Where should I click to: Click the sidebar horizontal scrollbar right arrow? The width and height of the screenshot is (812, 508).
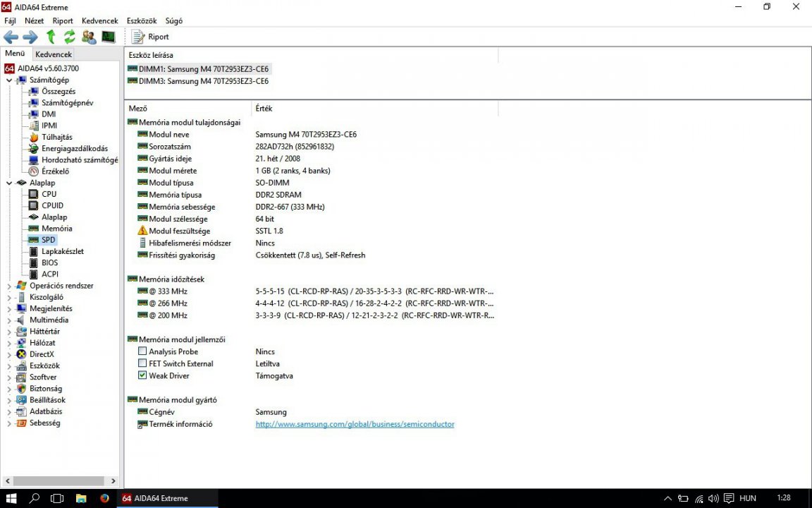pyautogui.click(x=113, y=480)
